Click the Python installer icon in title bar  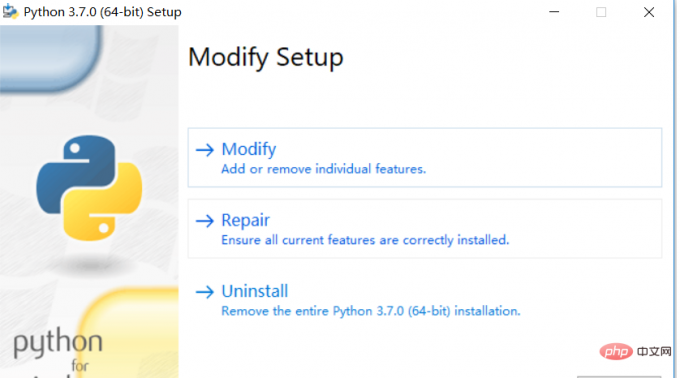[x=10, y=12]
